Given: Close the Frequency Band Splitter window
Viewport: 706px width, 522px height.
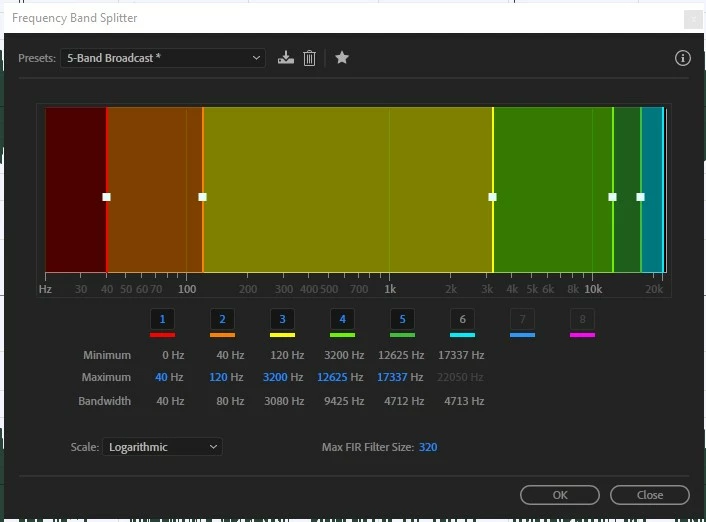Looking at the screenshot, I should pyautogui.click(x=693, y=19).
